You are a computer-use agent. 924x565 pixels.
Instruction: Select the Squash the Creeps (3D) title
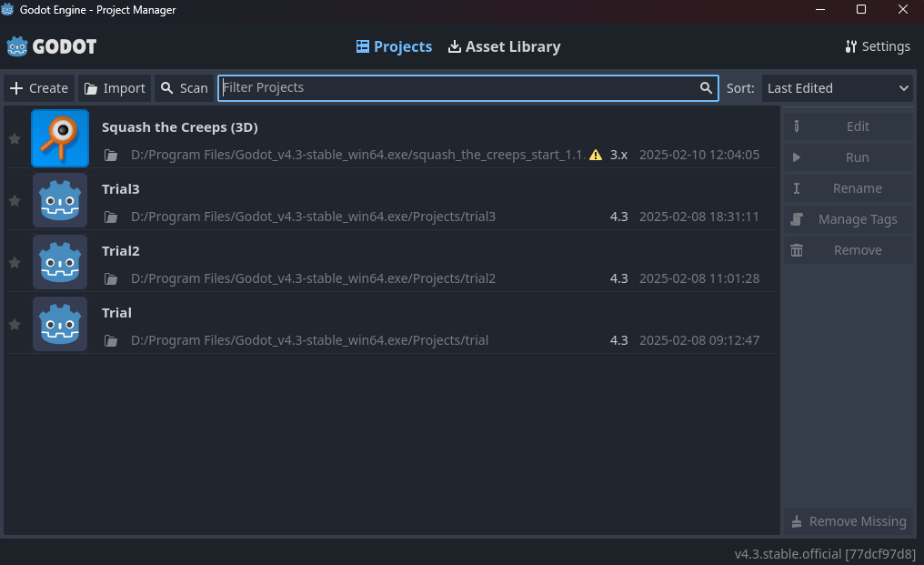click(180, 127)
